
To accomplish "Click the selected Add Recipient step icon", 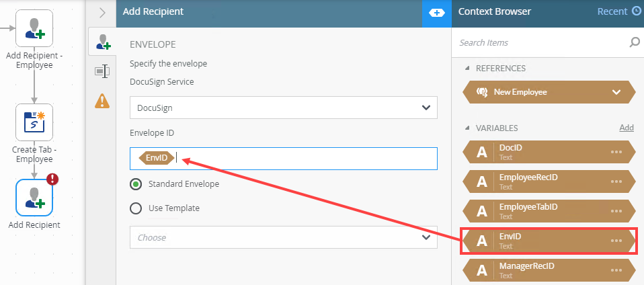I will 34,198.
